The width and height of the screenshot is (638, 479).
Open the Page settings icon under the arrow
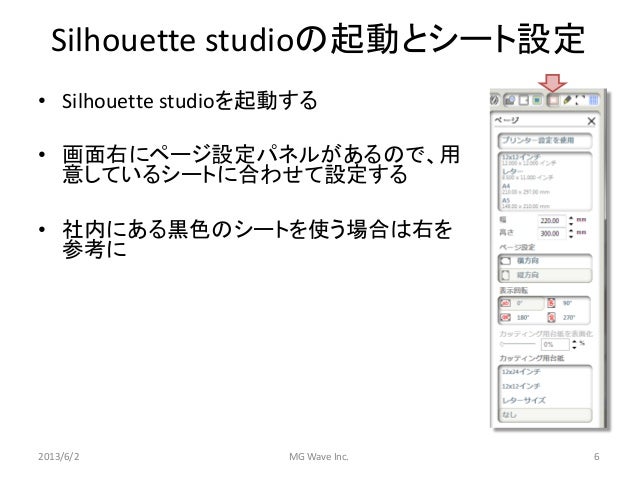click(553, 100)
